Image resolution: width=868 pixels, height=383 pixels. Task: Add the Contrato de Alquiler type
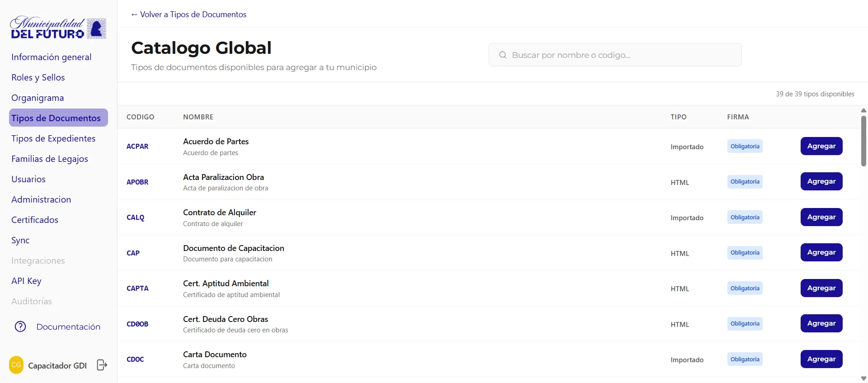[821, 217]
